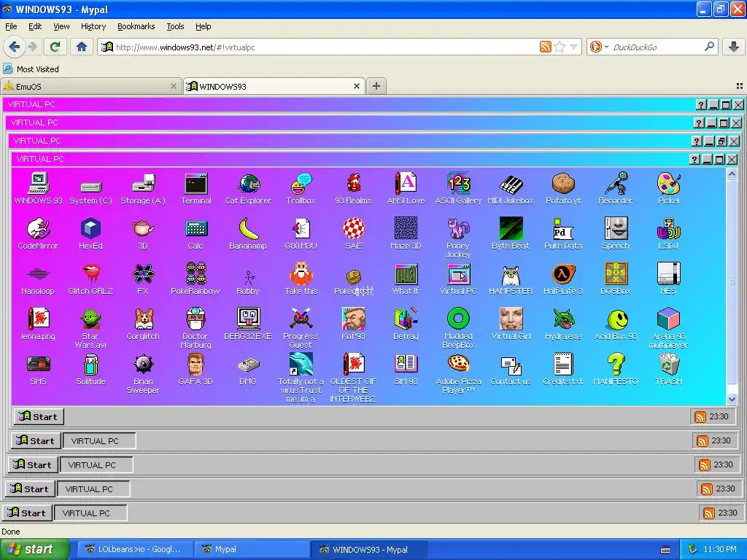The image size is (747, 560).
Task: Open the 3D teapot icon
Action: point(143,234)
